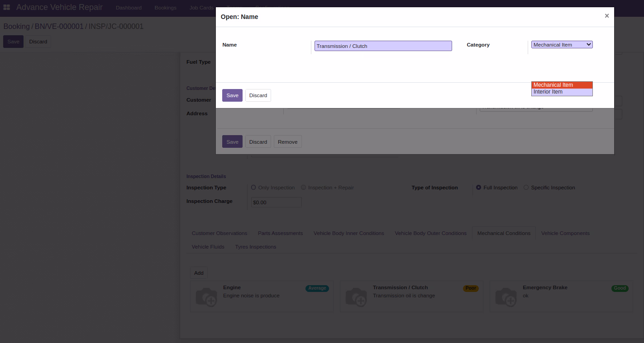This screenshot has width=644, height=343.
Task: Switch to Mechanical Conditions tab
Action: [x=504, y=233]
